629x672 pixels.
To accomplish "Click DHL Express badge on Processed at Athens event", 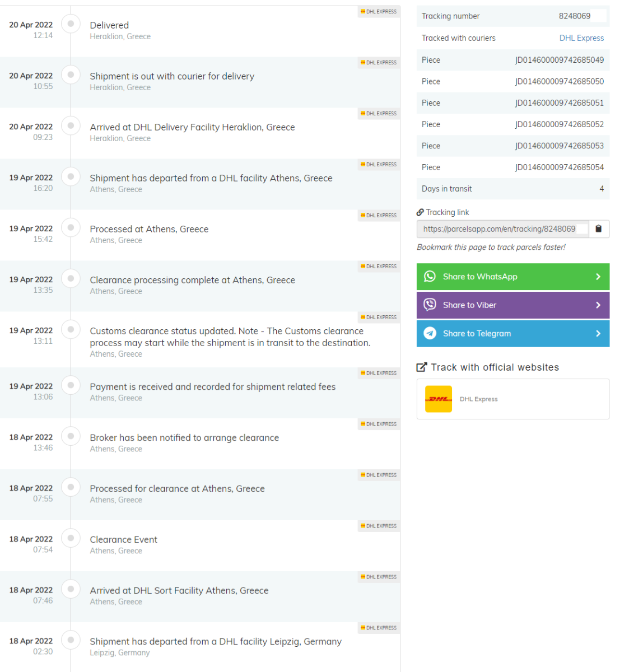I will tap(379, 215).
